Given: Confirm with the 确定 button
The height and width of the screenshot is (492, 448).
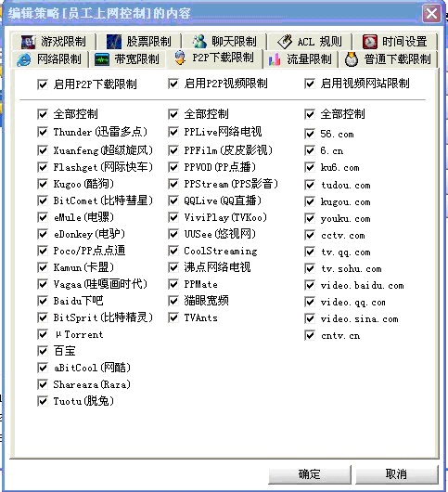Looking at the screenshot, I should tap(310, 474).
